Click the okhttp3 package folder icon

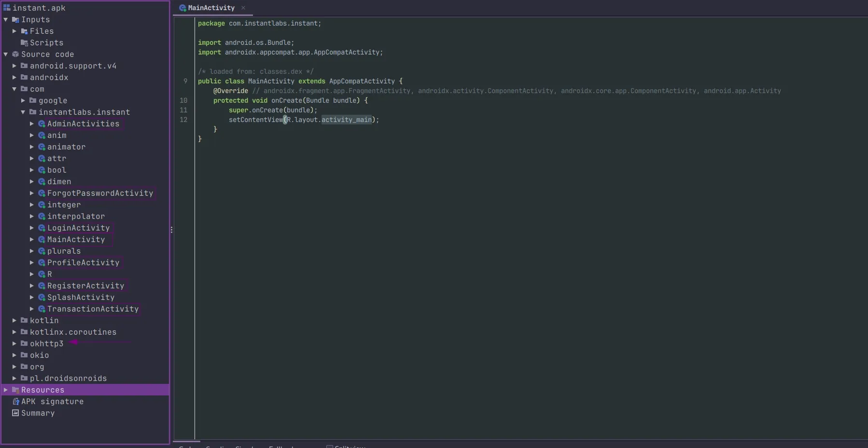coord(24,344)
